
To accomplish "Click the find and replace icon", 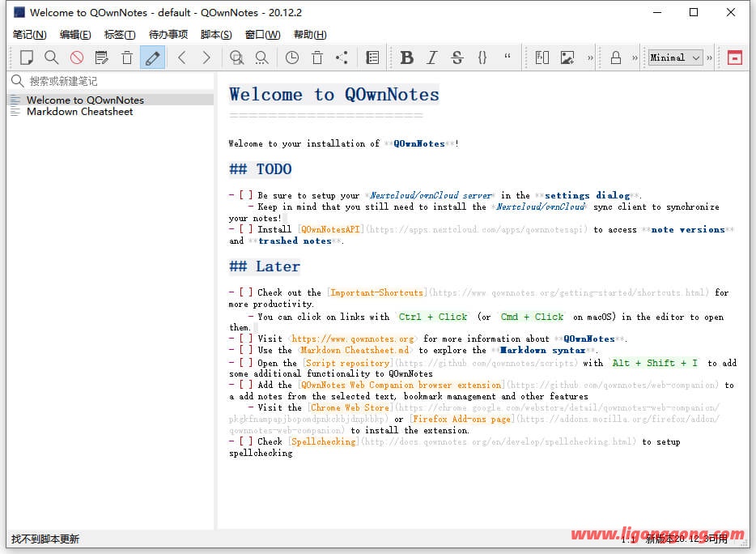I will pyautogui.click(x=261, y=58).
